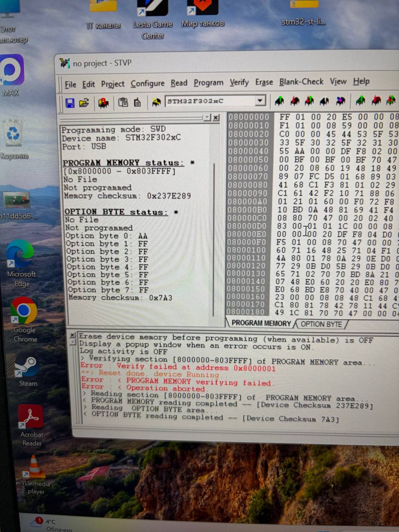
Task: Click the Save floppy disk toolbar icon
Action: point(70,103)
